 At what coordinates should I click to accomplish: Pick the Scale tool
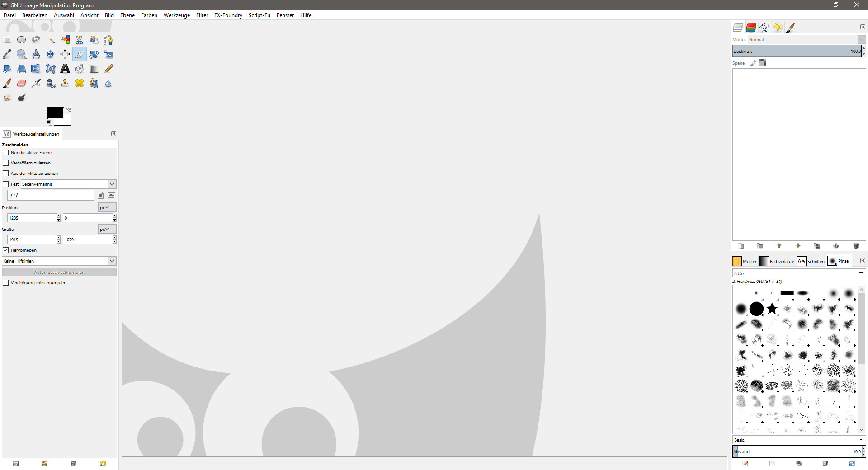tap(108, 54)
